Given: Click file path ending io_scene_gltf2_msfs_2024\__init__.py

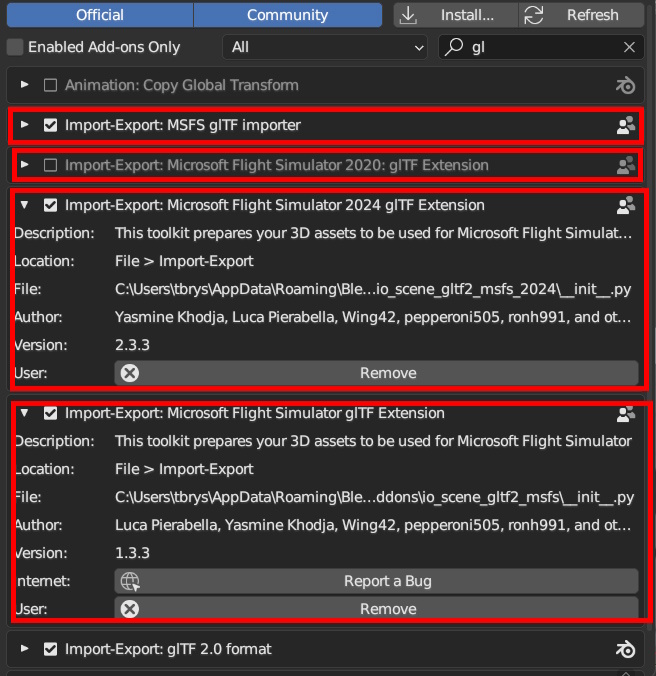Looking at the screenshot, I should point(373,289).
